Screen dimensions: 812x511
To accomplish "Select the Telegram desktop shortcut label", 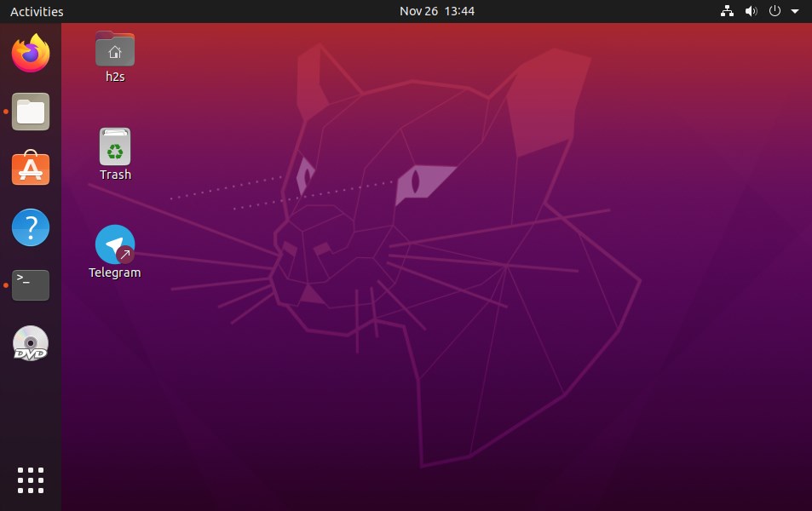I will click(114, 273).
